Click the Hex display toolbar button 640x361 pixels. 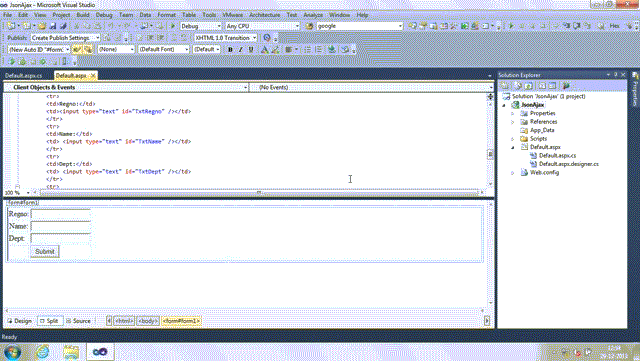click(x=614, y=26)
